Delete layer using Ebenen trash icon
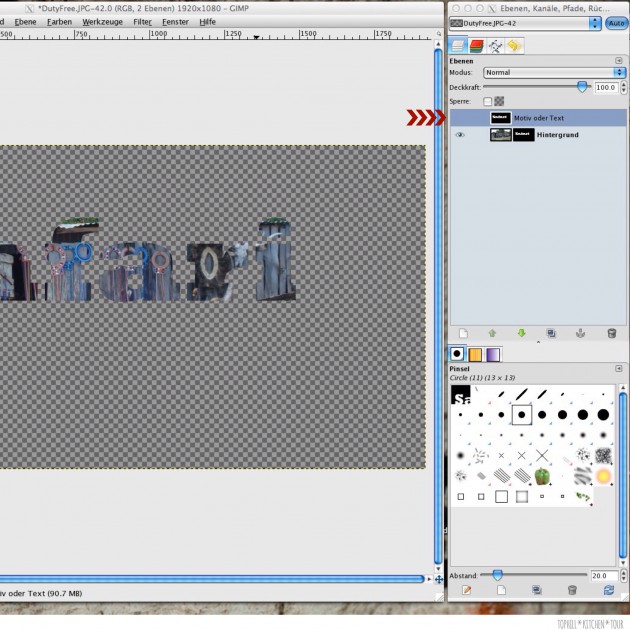The width and height of the screenshot is (630, 630). point(612,333)
